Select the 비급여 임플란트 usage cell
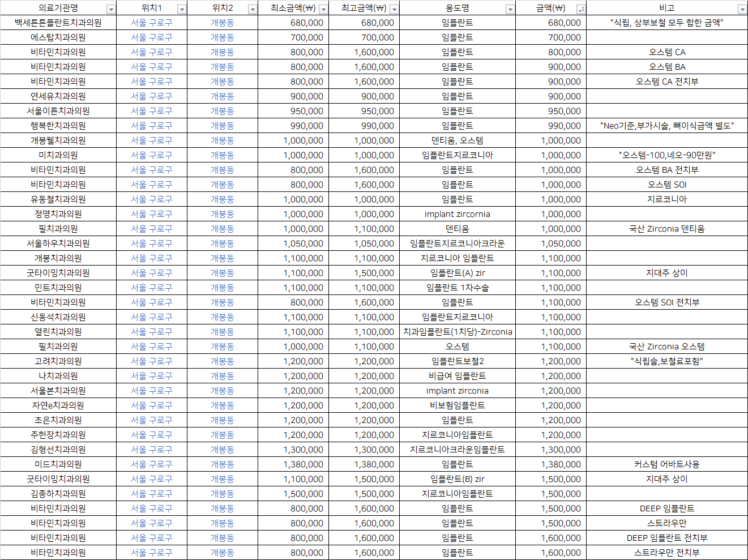This screenshot has height=560, width=748. click(458, 376)
